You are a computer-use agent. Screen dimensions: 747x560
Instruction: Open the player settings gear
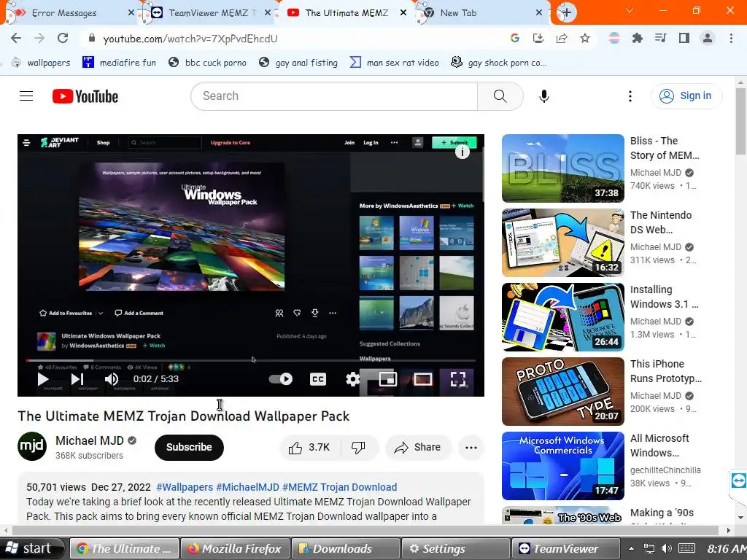coord(352,379)
